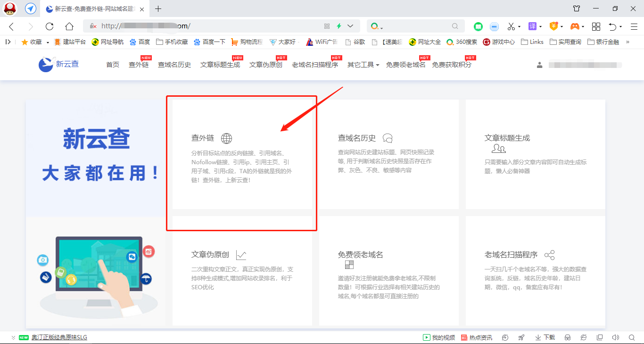Expand the 其它工具 dropdown menu
This screenshot has height=344, width=644.
pos(363,65)
